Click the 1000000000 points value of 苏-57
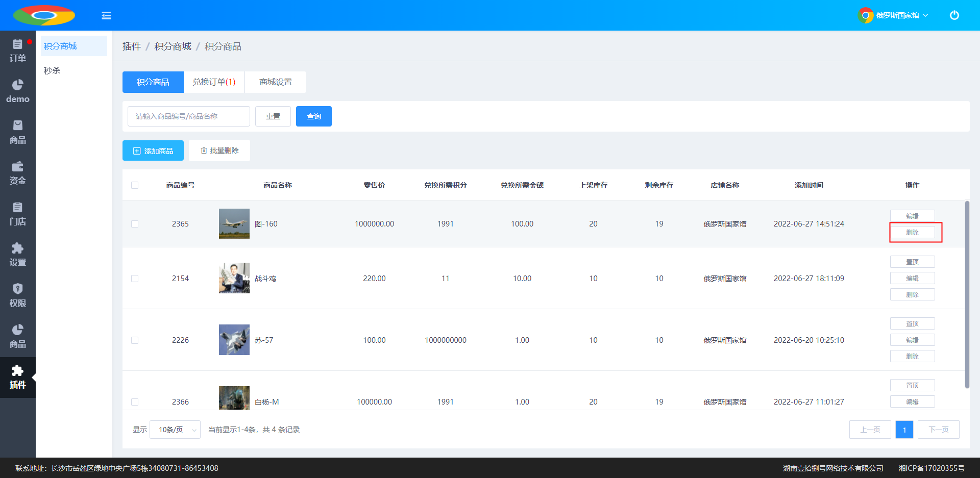This screenshot has height=478, width=980. coord(446,340)
